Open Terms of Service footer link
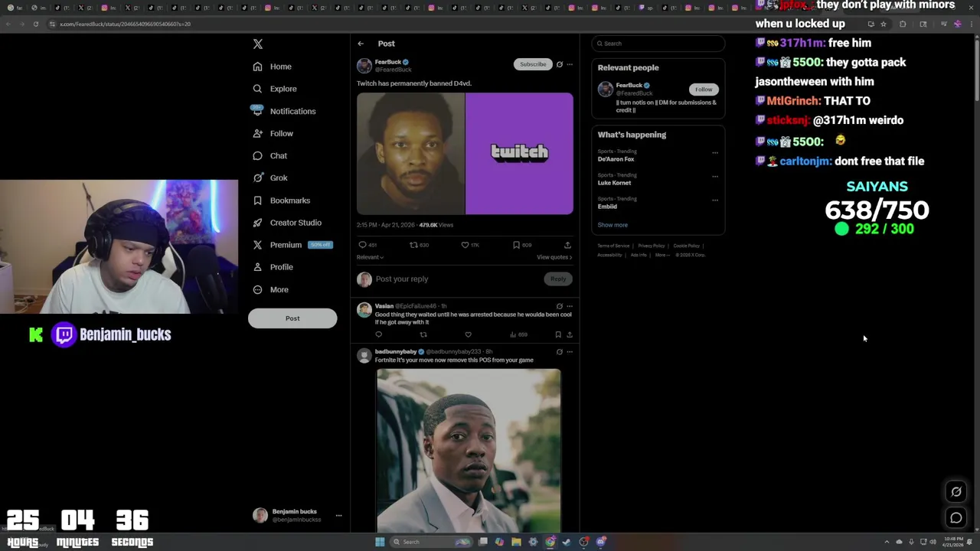Screen dimensions: 980x551 (x=613, y=246)
